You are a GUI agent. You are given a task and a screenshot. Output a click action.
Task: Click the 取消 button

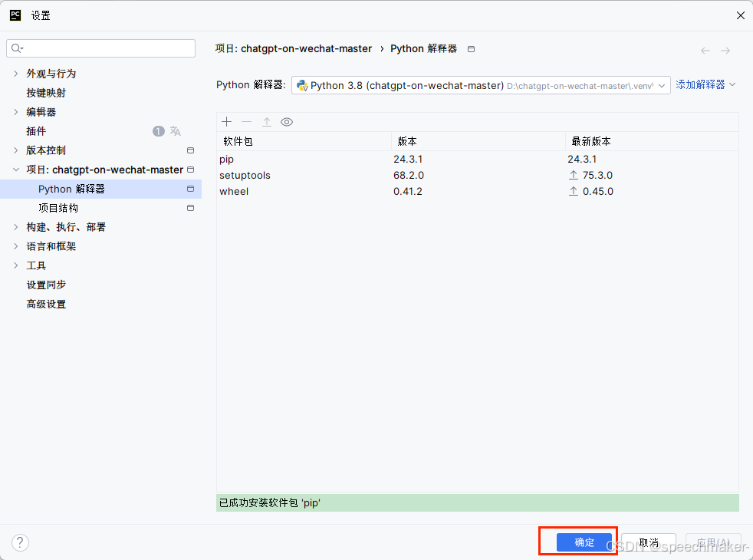[x=648, y=542]
